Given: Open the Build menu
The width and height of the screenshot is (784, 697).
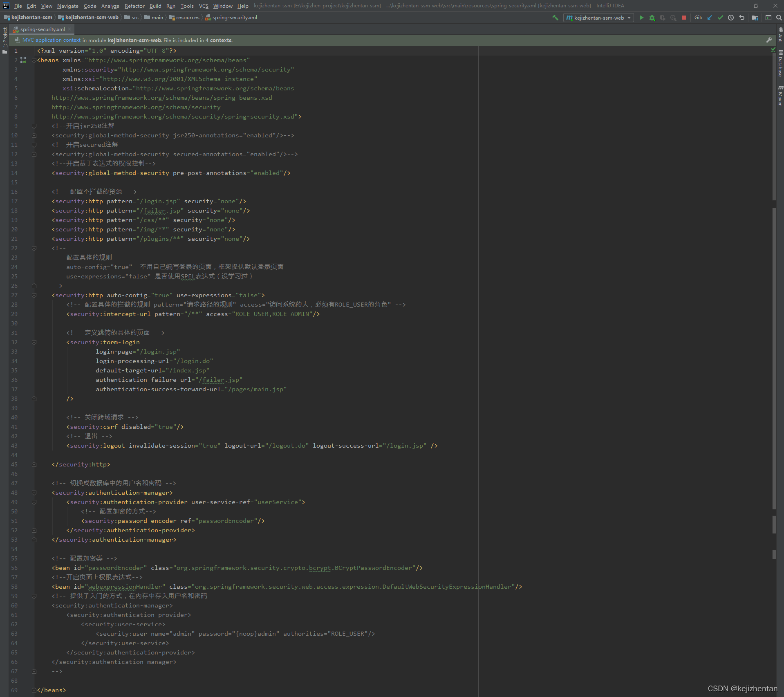Looking at the screenshot, I should pyautogui.click(x=155, y=6).
